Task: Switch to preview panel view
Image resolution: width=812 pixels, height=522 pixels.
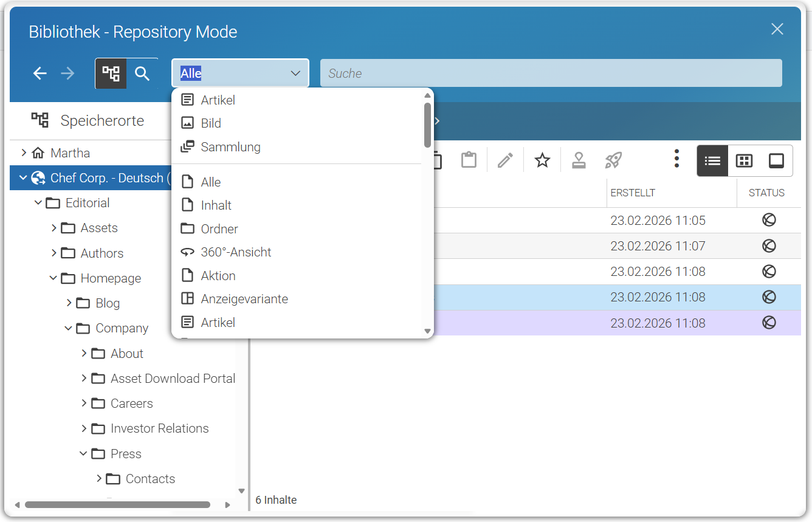Action: (776, 161)
